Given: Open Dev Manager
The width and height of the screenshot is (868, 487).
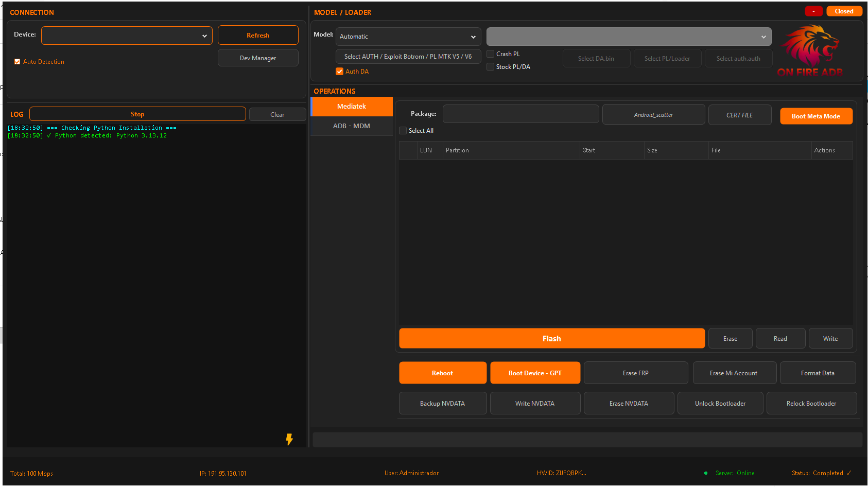Looking at the screenshot, I should click(x=258, y=58).
